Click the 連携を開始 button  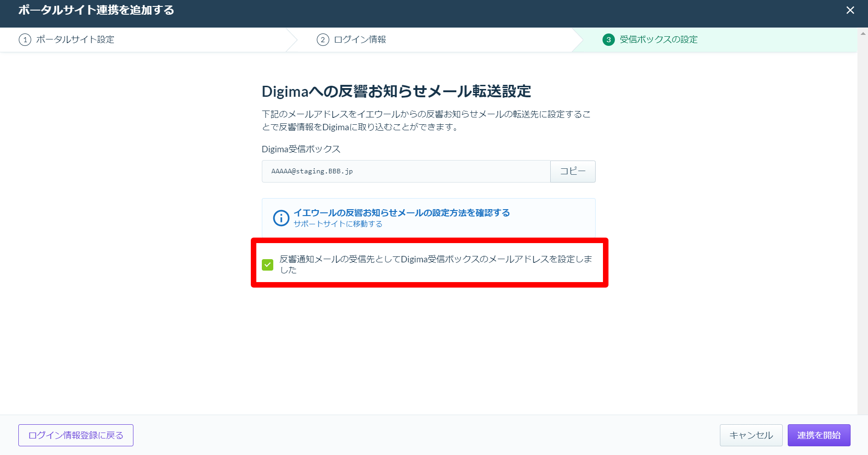pos(819,435)
